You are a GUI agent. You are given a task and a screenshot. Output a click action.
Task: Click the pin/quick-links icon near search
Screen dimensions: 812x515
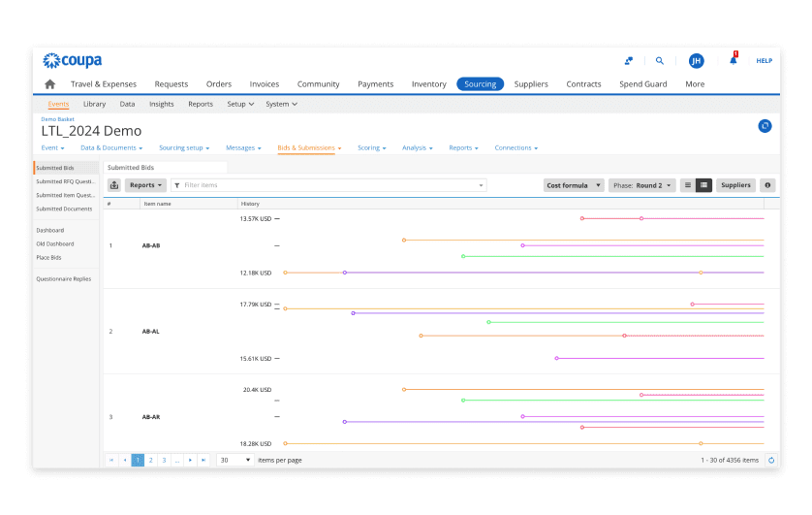click(629, 61)
